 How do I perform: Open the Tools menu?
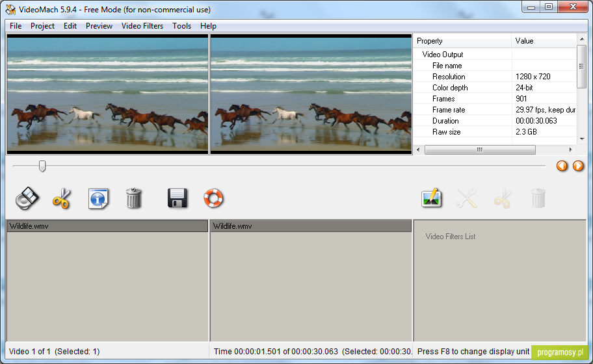click(x=181, y=26)
